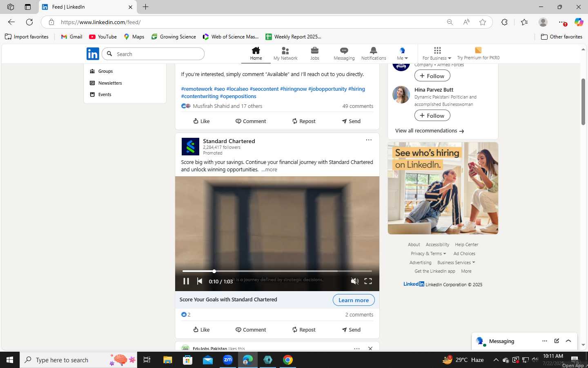Click Try Premium for PKR0 link
588x368 pixels.
(x=478, y=54)
